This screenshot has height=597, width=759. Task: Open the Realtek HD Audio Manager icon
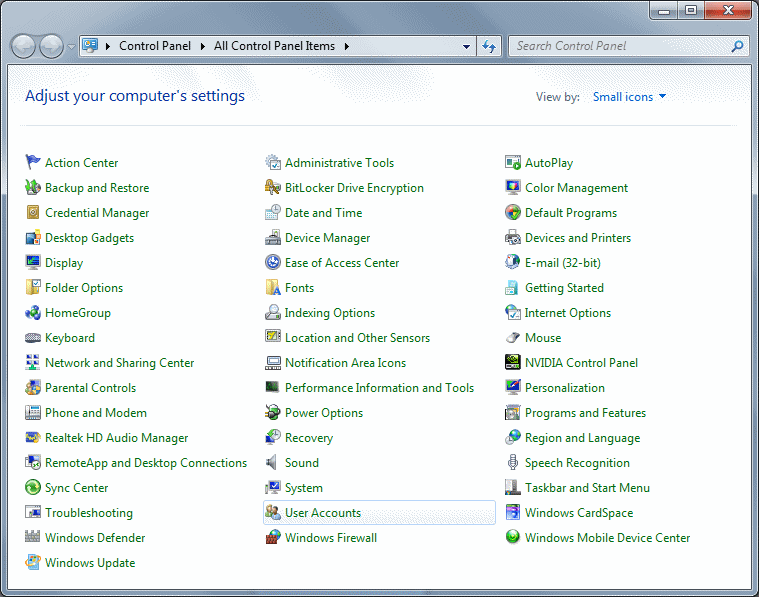[x=32, y=438]
